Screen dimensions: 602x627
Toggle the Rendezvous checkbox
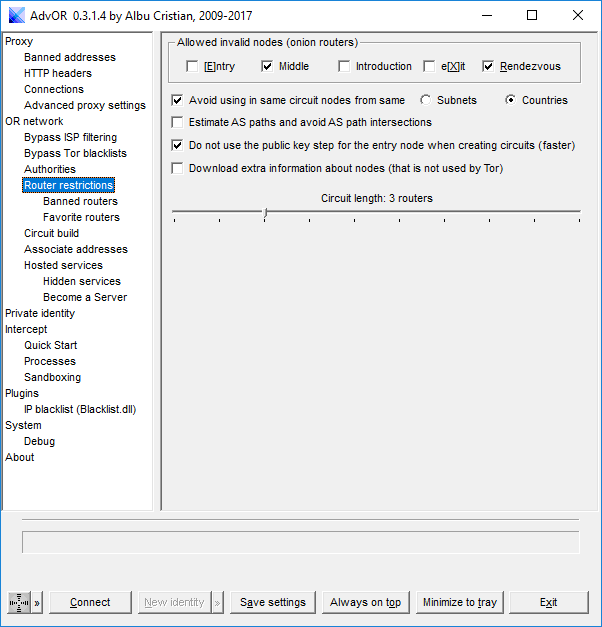pos(488,67)
